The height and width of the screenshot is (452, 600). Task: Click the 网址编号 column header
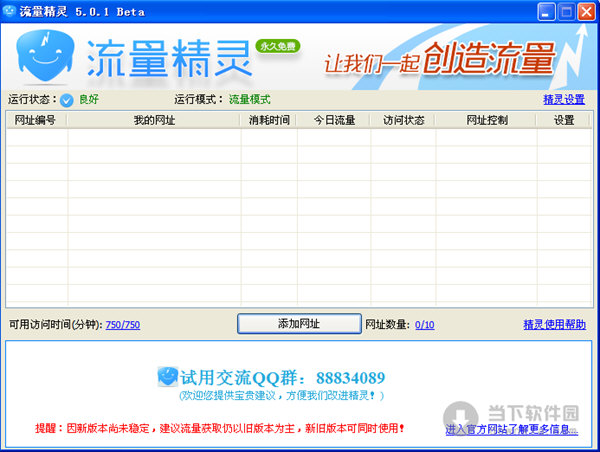pos(37,120)
